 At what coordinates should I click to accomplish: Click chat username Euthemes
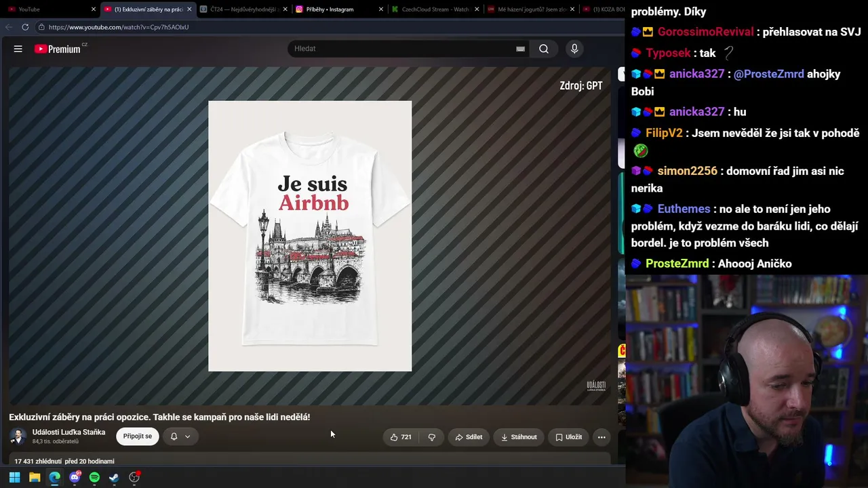coord(684,209)
